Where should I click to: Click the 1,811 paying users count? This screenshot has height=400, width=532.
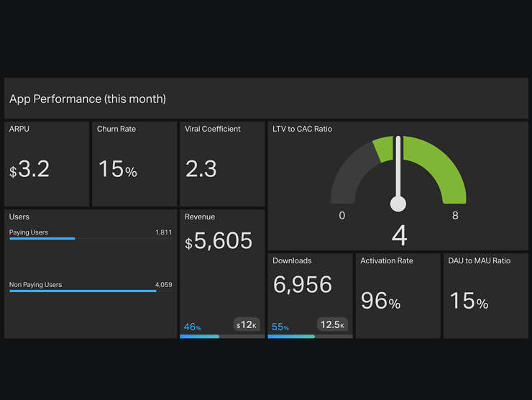(163, 232)
